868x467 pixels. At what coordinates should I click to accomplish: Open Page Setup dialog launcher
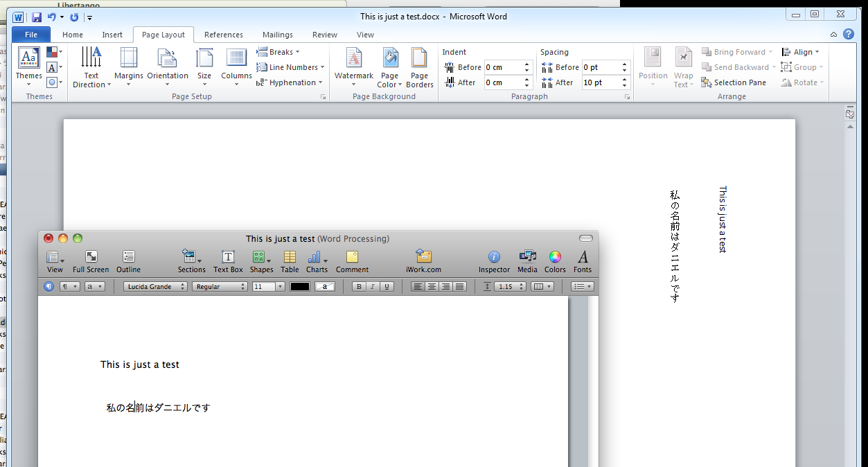pyautogui.click(x=323, y=97)
